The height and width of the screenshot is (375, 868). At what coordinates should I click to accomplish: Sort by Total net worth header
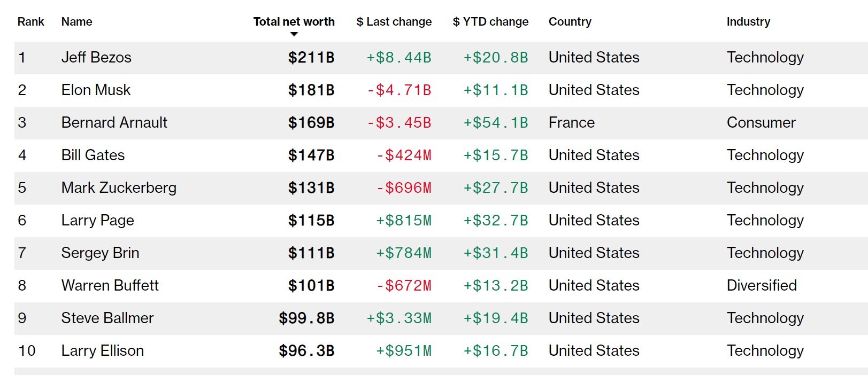(x=294, y=22)
